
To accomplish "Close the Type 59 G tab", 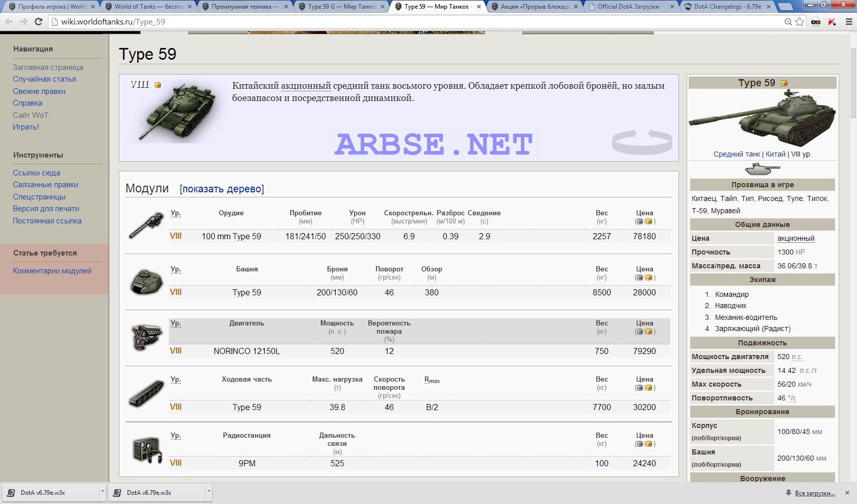I will (382, 7).
